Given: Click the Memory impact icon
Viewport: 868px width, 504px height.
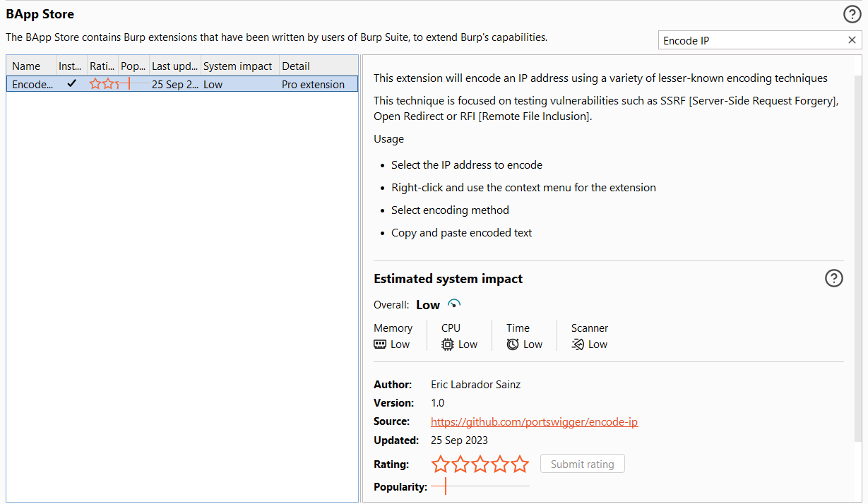Looking at the screenshot, I should click(x=381, y=344).
